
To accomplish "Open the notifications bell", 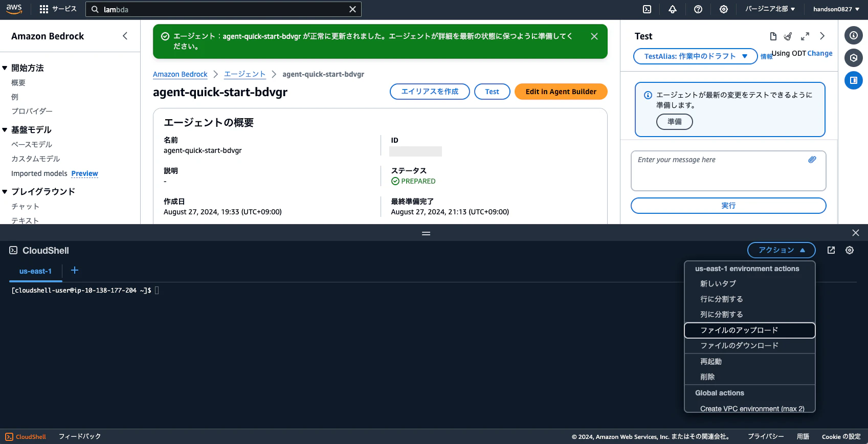I will click(x=673, y=9).
